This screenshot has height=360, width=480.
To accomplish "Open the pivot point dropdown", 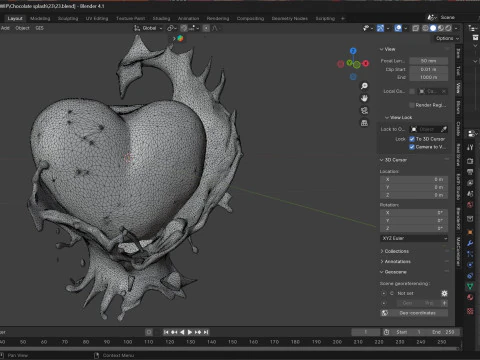I will tap(171, 28).
